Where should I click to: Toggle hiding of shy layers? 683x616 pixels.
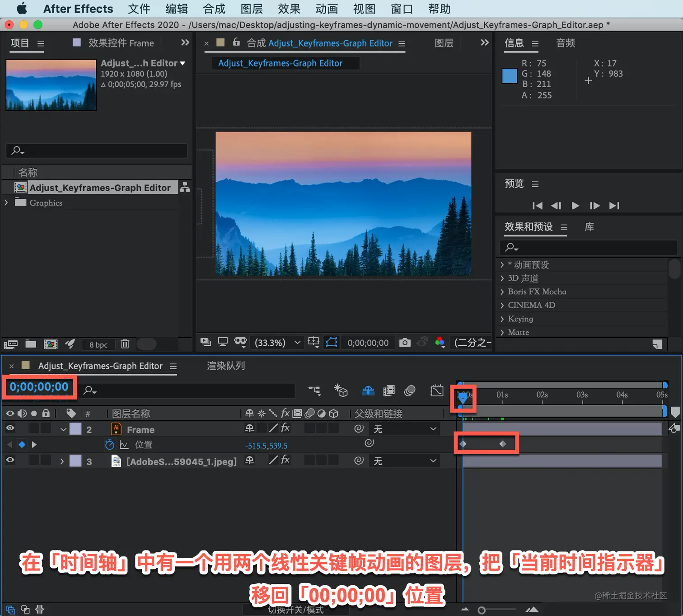click(x=368, y=390)
